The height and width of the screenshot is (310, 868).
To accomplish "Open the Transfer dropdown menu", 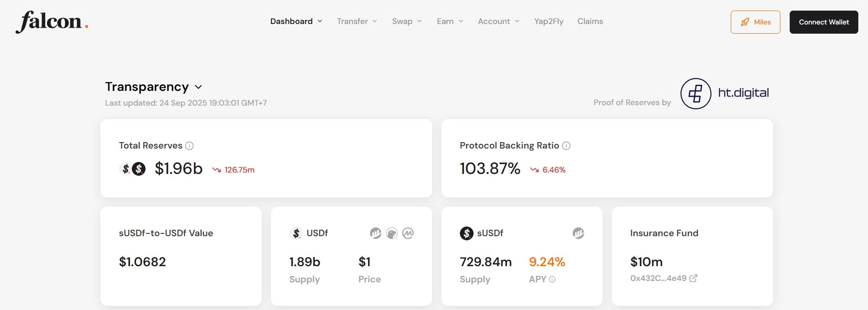I will pyautogui.click(x=357, y=21).
